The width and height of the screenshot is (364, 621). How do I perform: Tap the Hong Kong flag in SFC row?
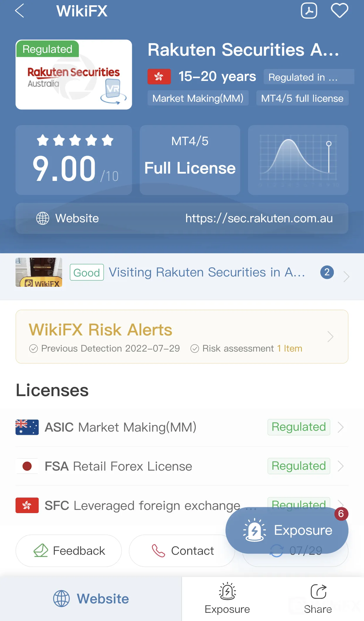click(27, 505)
